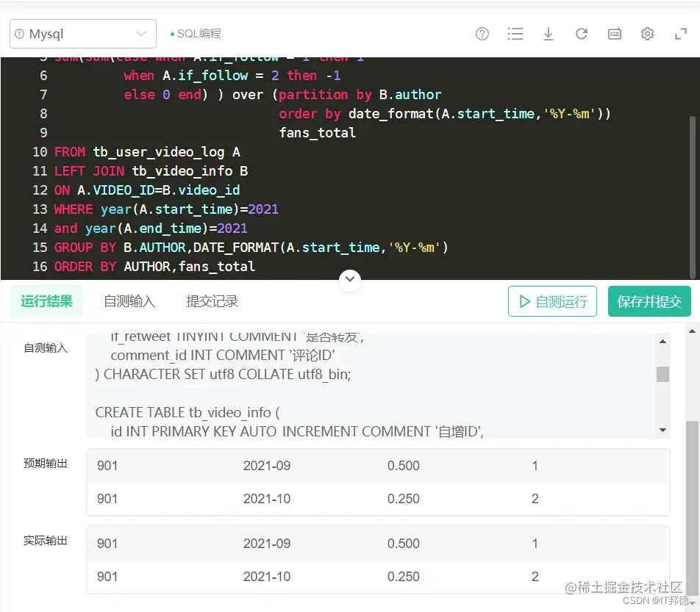
Task: Open the Mysql language dropdown
Action: [x=83, y=34]
